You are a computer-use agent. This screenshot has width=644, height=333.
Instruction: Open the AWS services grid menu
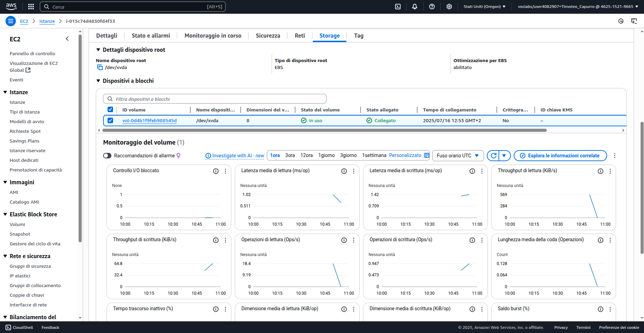click(31, 7)
